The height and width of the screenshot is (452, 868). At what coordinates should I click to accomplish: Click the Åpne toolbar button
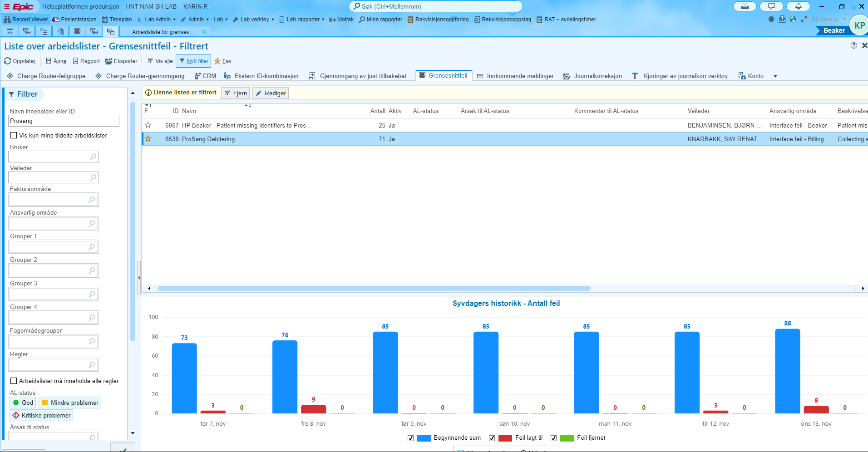coord(56,61)
